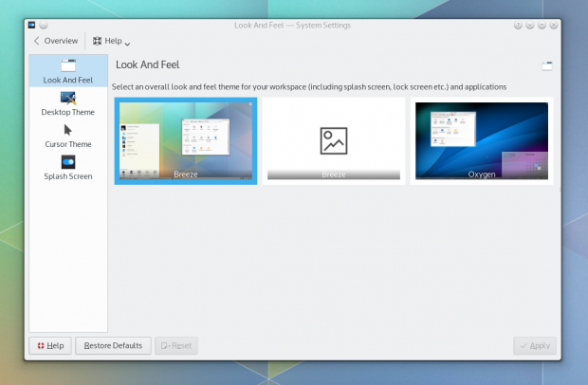Screen dimensions: 588x385
Task: Open the Desktop Theme module icon
Action: click(x=68, y=98)
